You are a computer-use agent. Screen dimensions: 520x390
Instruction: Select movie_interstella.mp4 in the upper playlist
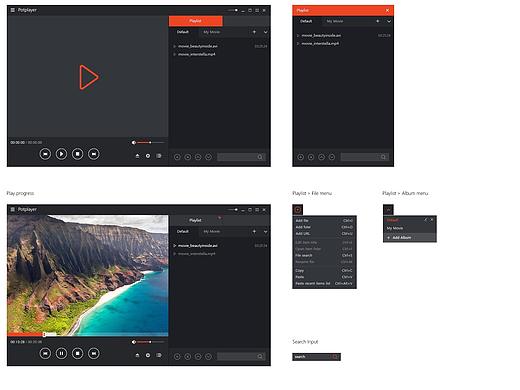point(220,54)
